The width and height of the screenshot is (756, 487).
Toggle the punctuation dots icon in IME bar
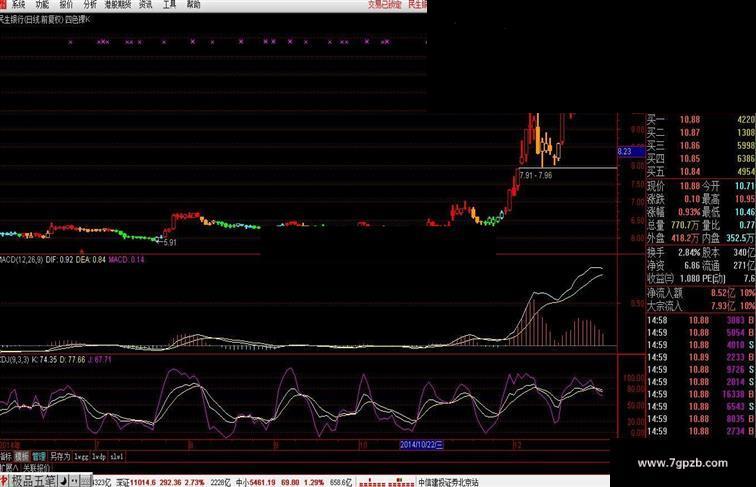74,481
